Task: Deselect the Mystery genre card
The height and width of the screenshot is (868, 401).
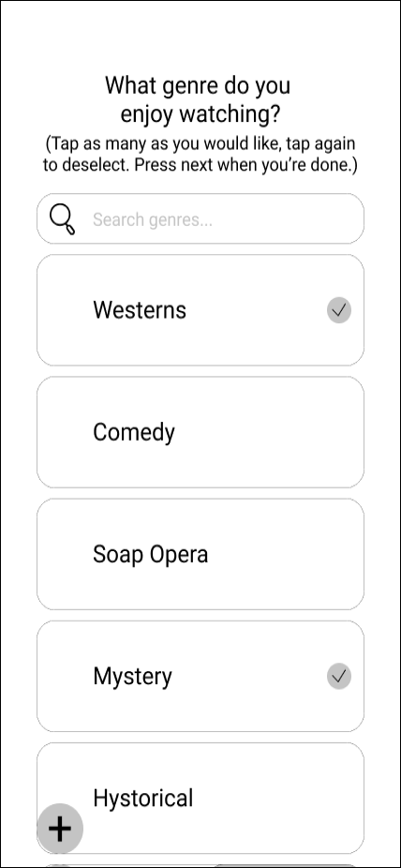Action: click(200, 676)
